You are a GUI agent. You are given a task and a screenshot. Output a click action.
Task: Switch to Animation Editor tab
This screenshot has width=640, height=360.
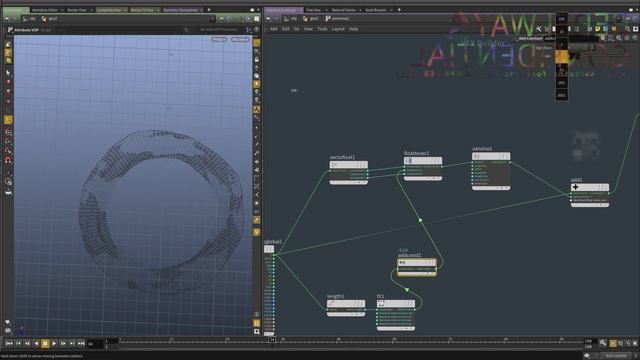click(44, 10)
